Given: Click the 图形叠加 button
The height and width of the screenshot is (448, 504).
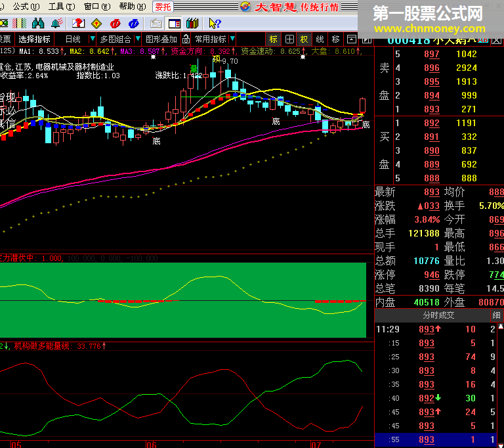Looking at the screenshot, I should [161, 39].
